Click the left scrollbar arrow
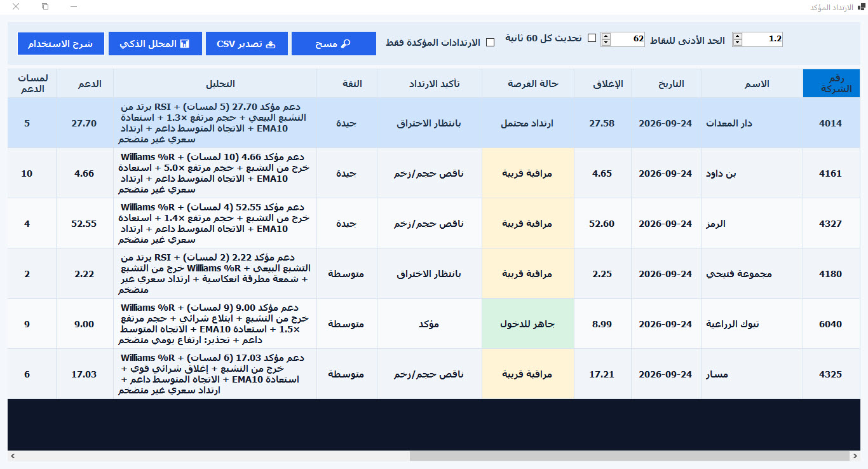Screen dimensions: 868x469 coord(12,456)
